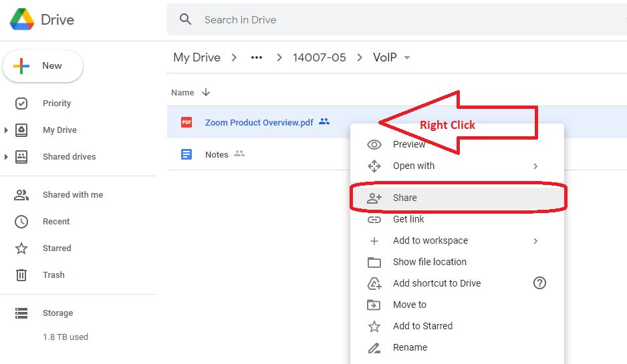Click the Move to folder-arrow icon

[374, 305]
